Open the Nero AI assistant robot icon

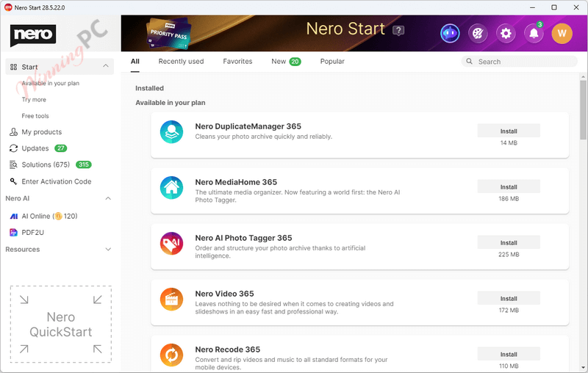(450, 33)
